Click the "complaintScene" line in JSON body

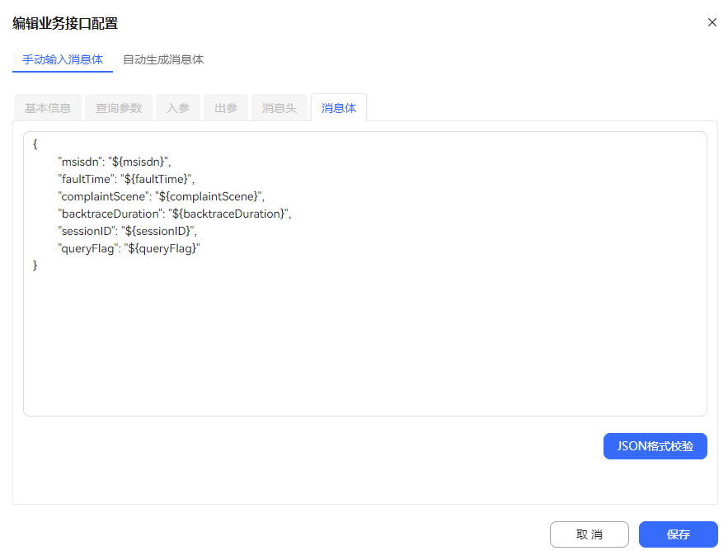click(161, 196)
